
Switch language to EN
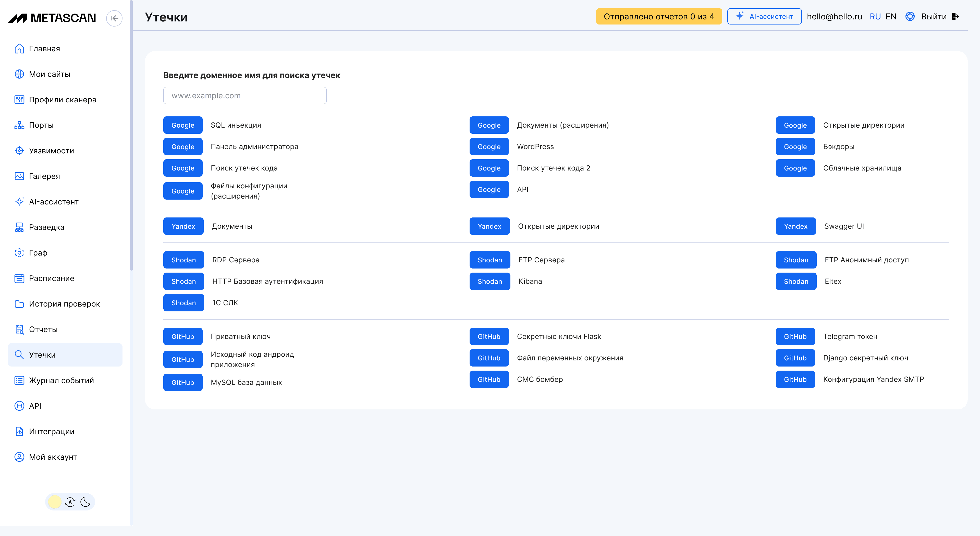tap(891, 16)
